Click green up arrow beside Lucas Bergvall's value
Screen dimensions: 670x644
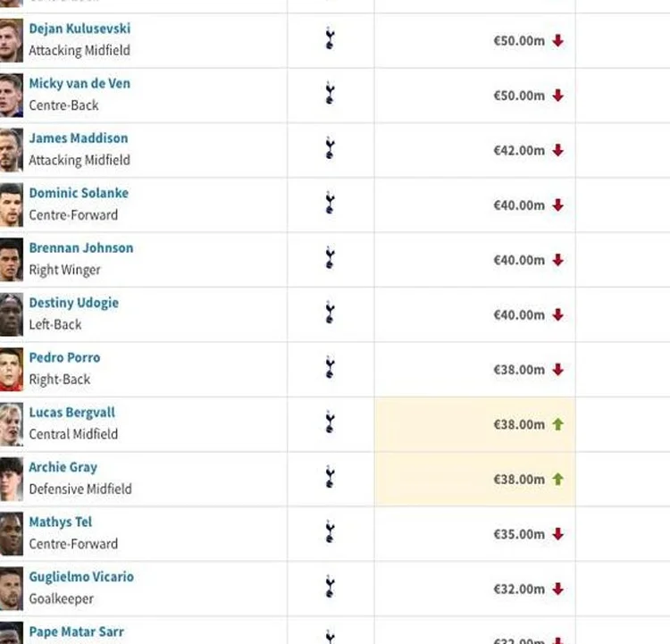[x=557, y=424]
